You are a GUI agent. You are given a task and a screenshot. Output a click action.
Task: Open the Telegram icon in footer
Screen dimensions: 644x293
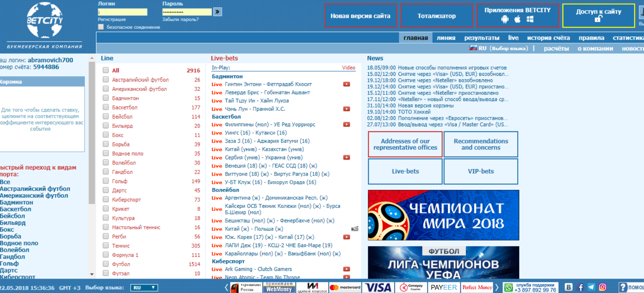[591, 287]
